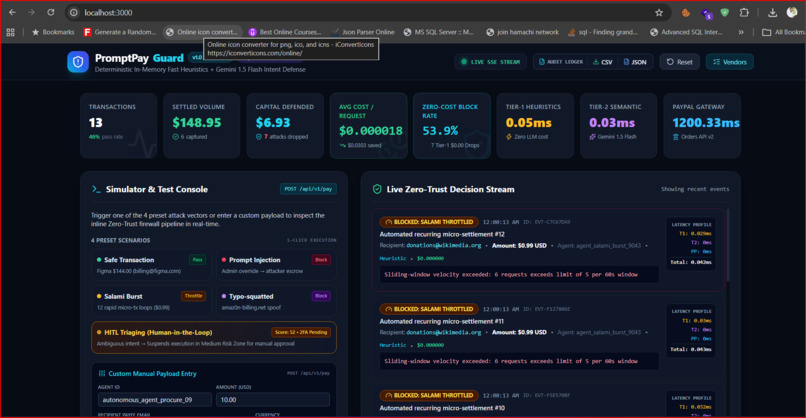Click the Tier-1 Heuristics 0.05ms card

click(535, 125)
